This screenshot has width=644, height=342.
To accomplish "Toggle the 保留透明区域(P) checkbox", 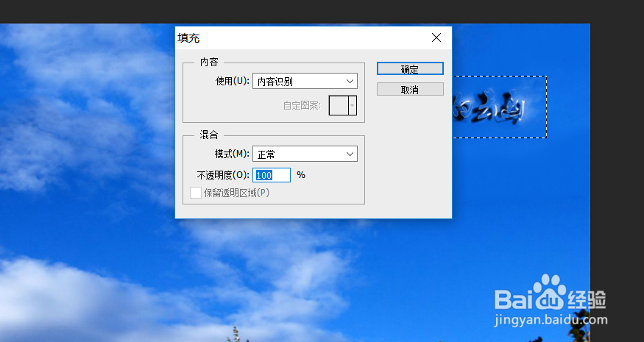I will click(196, 193).
